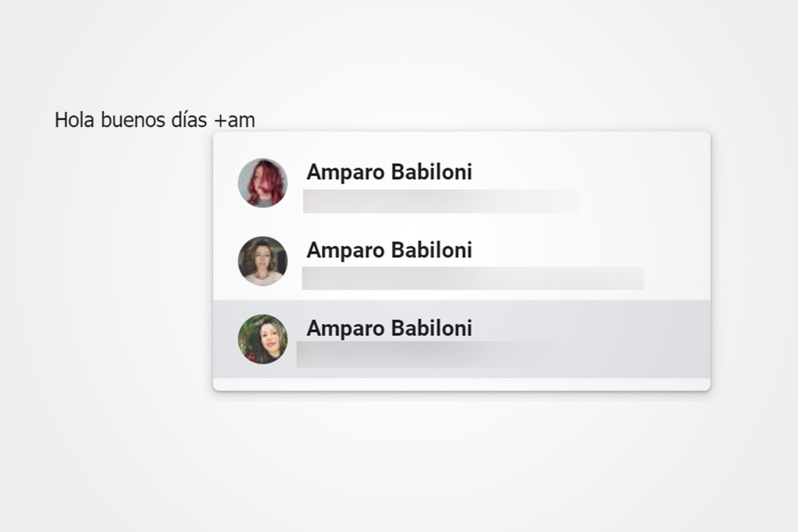The width and height of the screenshot is (798, 532).
Task: Click the second entry's name text
Action: [x=389, y=251]
